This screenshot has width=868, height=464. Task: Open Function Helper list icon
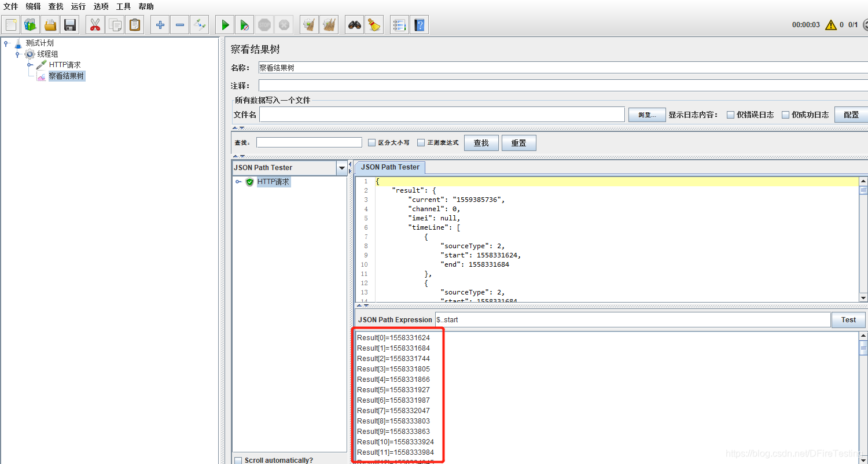[399, 25]
